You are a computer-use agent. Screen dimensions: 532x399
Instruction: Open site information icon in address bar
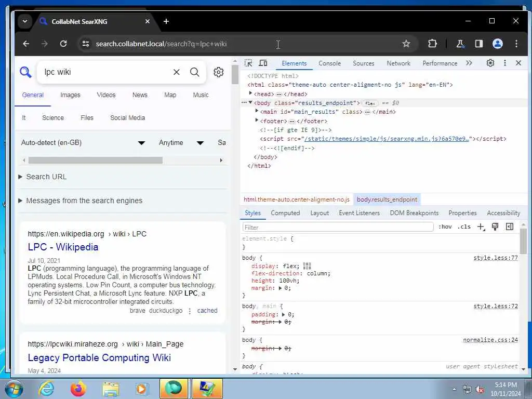(86, 44)
